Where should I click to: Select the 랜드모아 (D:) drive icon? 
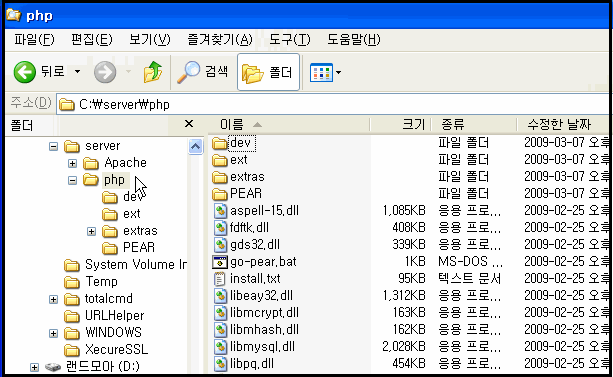click(53, 367)
